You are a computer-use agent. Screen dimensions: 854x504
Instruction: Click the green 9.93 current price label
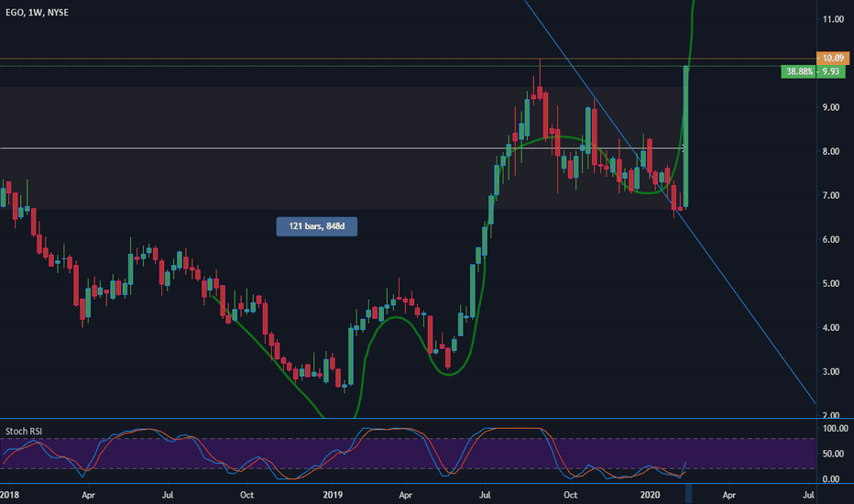pos(830,71)
